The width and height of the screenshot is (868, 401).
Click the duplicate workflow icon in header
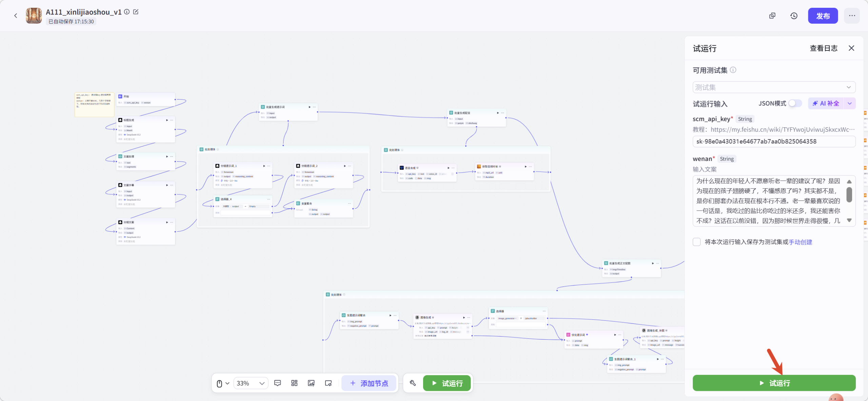pyautogui.click(x=772, y=16)
